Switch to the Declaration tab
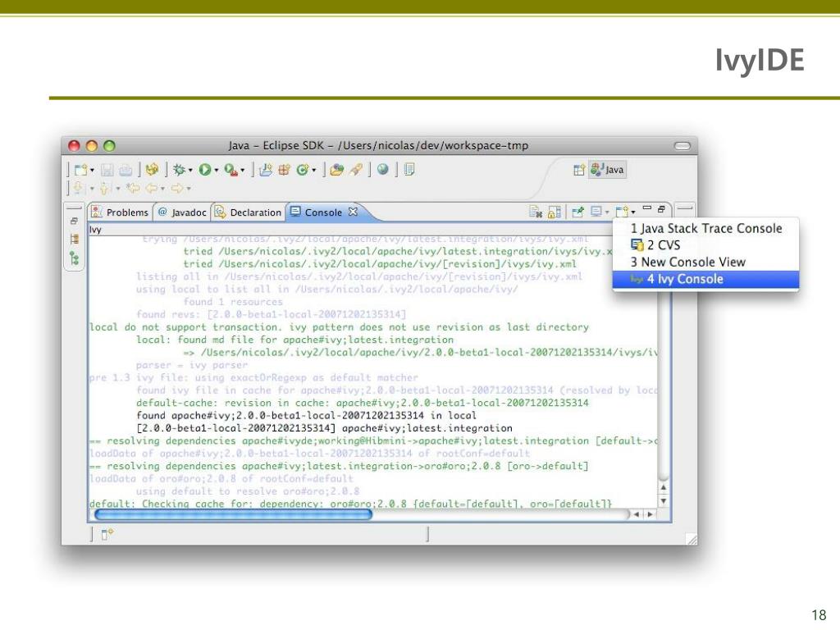The width and height of the screenshot is (840, 630). coord(248,212)
